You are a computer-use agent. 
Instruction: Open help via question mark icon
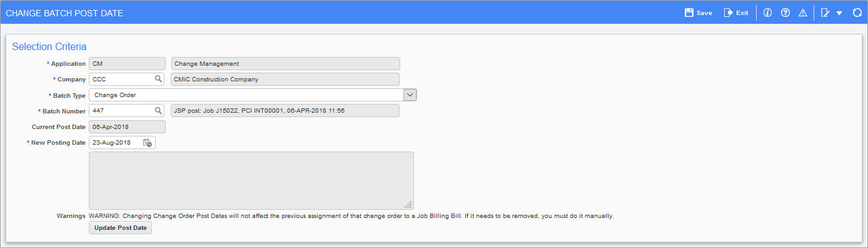point(785,13)
